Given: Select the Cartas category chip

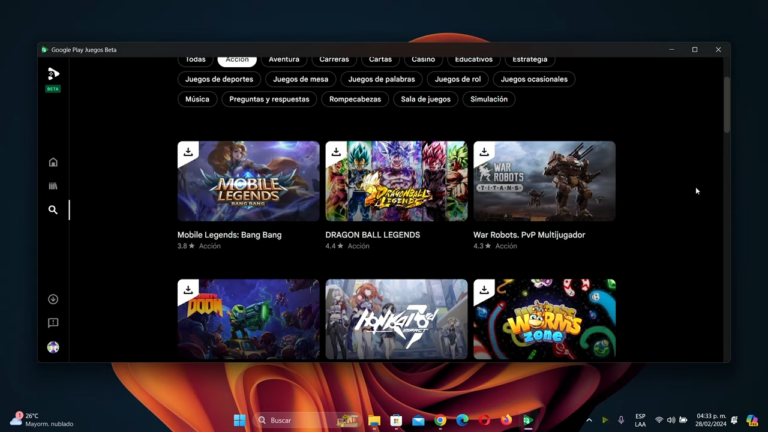Looking at the screenshot, I should click(380, 60).
